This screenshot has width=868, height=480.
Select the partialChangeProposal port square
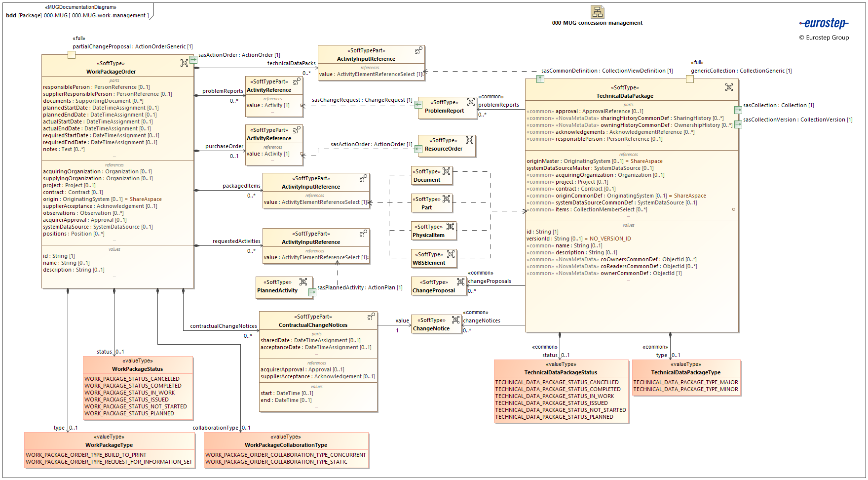(x=72, y=55)
